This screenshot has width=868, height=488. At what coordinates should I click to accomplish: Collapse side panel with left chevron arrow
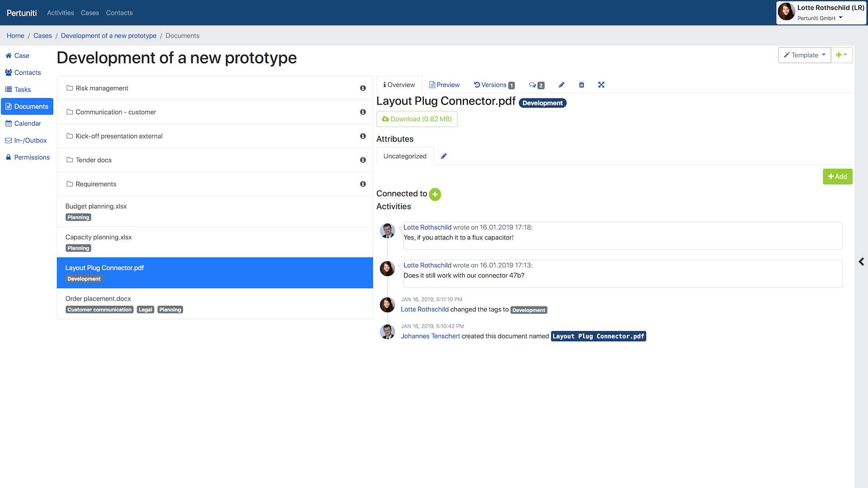[x=861, y=262]
